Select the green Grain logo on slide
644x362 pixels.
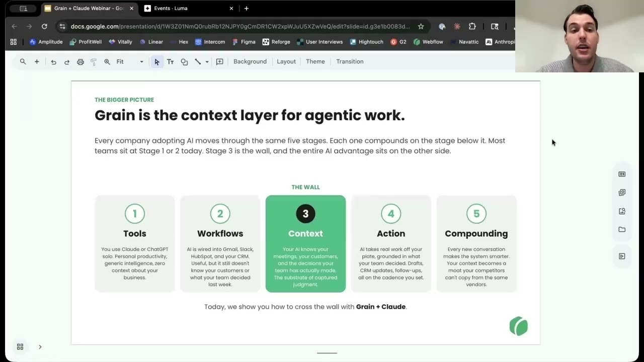click(x=519, y=326)
